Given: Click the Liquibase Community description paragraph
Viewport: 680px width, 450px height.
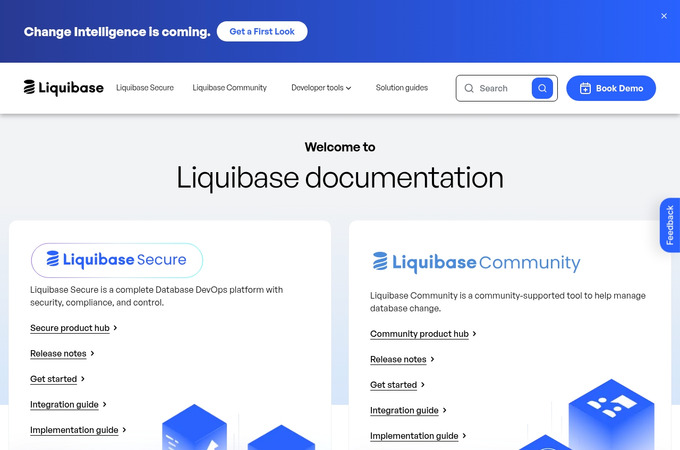Looking at the screenshot, I should (508, 302).
